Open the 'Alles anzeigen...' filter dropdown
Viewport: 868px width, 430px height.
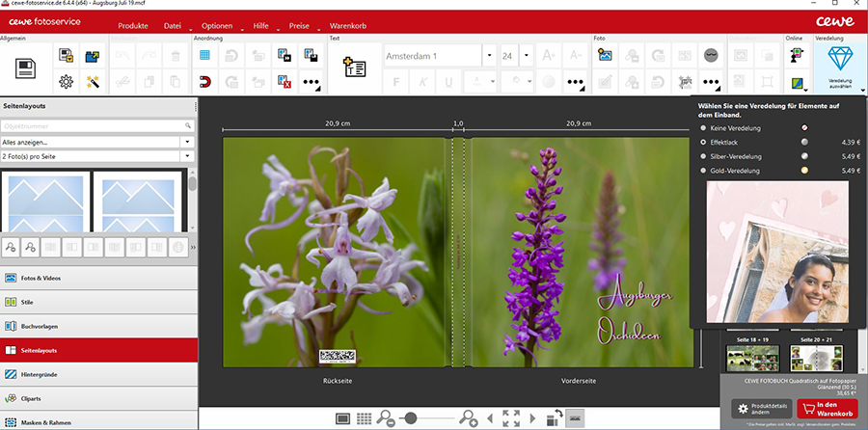coord(187,142)
